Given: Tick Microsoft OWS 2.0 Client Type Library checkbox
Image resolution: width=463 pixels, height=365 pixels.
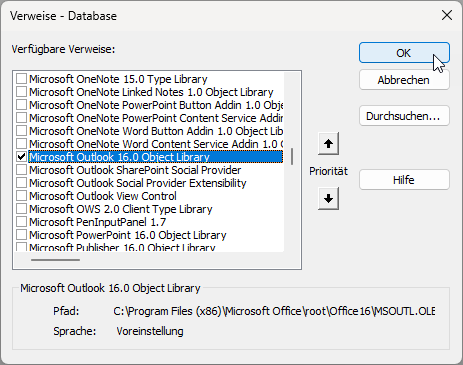Looking at the screenshot, I should pos(22,209).
